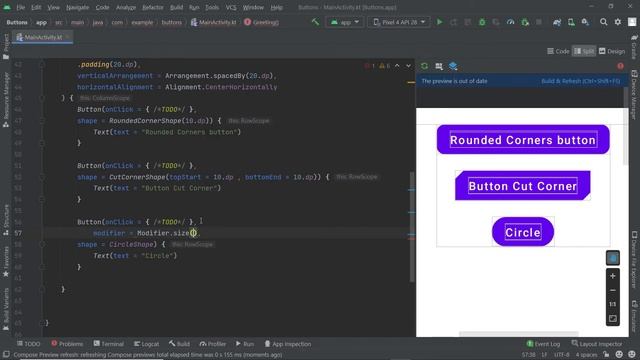Viewport: 640px width, 360px height.
Task: Click the red error indicator in preview
Action: tap(620, 66)
